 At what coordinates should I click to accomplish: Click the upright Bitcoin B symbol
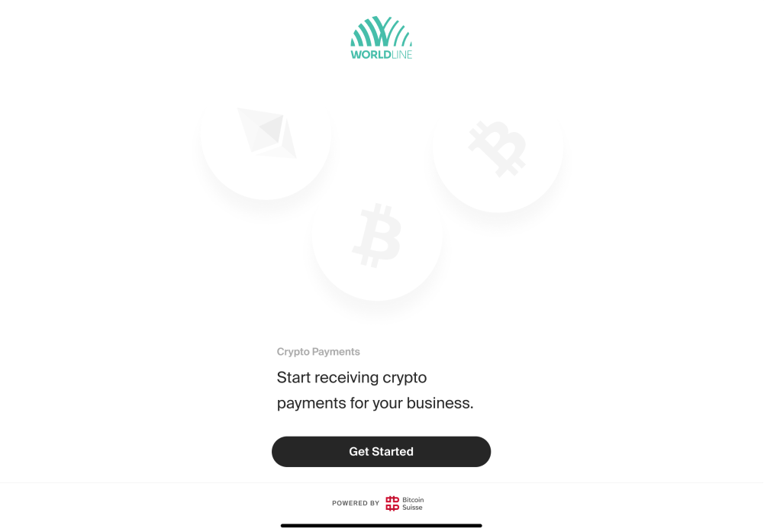coord(376,235)
